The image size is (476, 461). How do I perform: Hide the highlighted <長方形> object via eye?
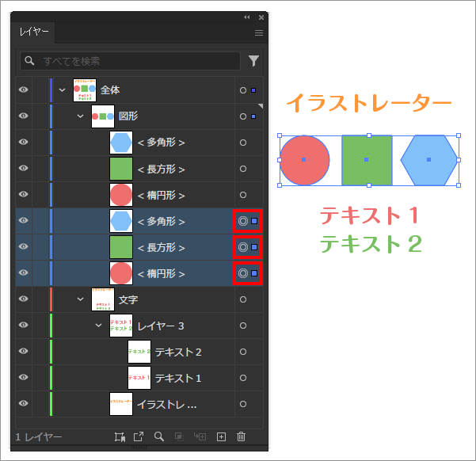(24, 246)
